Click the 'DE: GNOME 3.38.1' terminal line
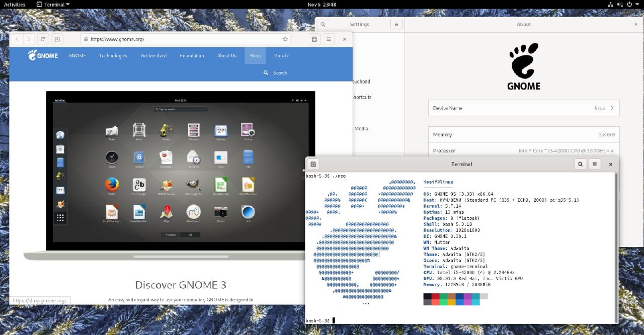 pos(445,236)
